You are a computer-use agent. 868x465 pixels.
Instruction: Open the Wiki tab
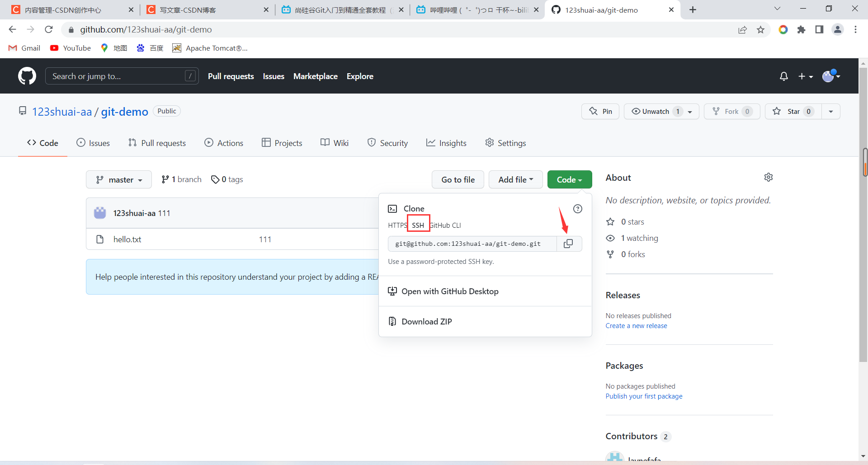tap(335, 143)
